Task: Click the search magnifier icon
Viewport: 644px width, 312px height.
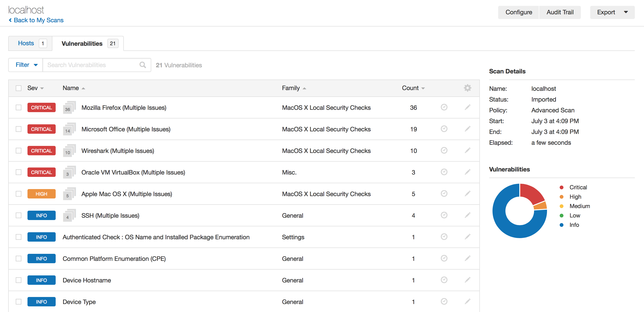Action: (x=143, y=65)
